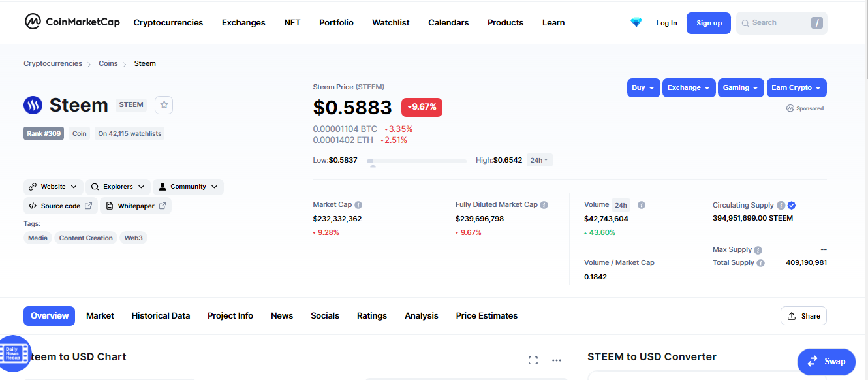Image resolution: width=868 pixels, height=380 pixels.
Task: Click the Volume info icon
Action: pos(642,205)
